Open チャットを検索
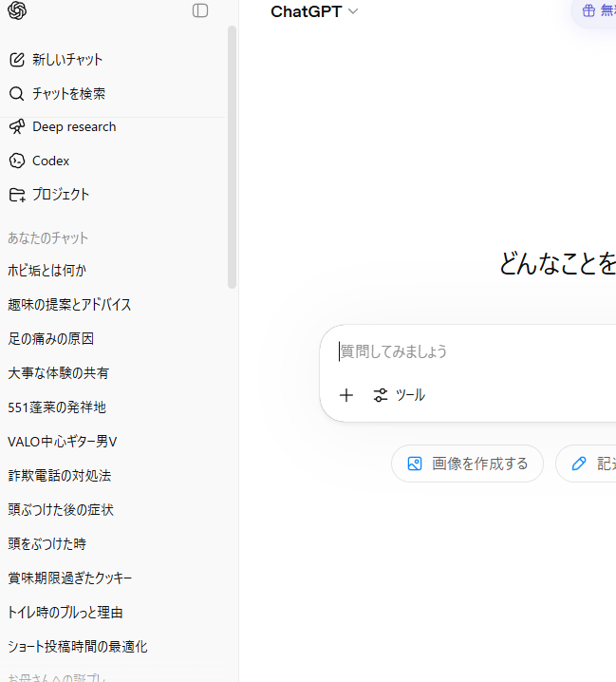 click(68, 93)
